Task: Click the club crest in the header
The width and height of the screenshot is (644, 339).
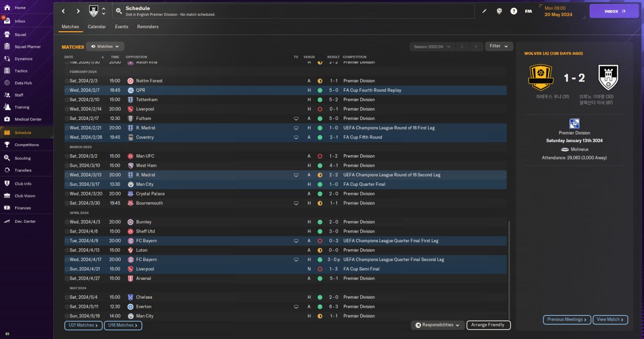Action: point(94,11)
